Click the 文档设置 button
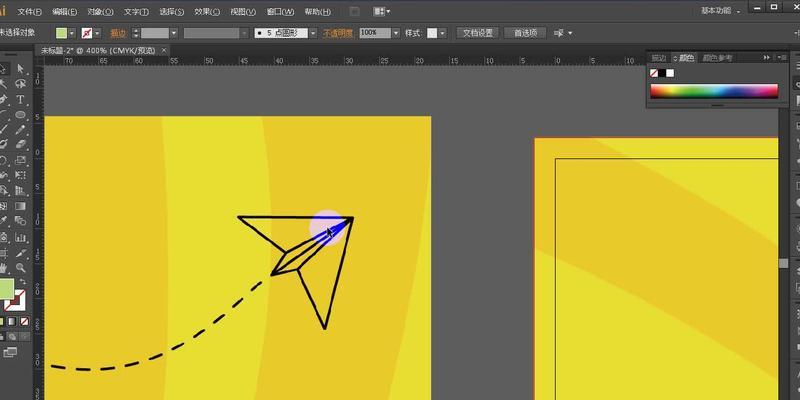This screenshot has height=400, width=800. 478,33
